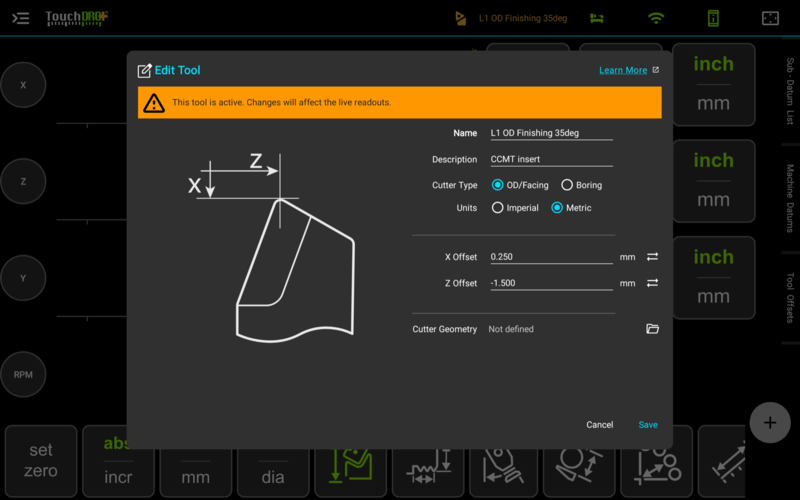
Task: Choose Metric units
Action: tap(571, 208)
